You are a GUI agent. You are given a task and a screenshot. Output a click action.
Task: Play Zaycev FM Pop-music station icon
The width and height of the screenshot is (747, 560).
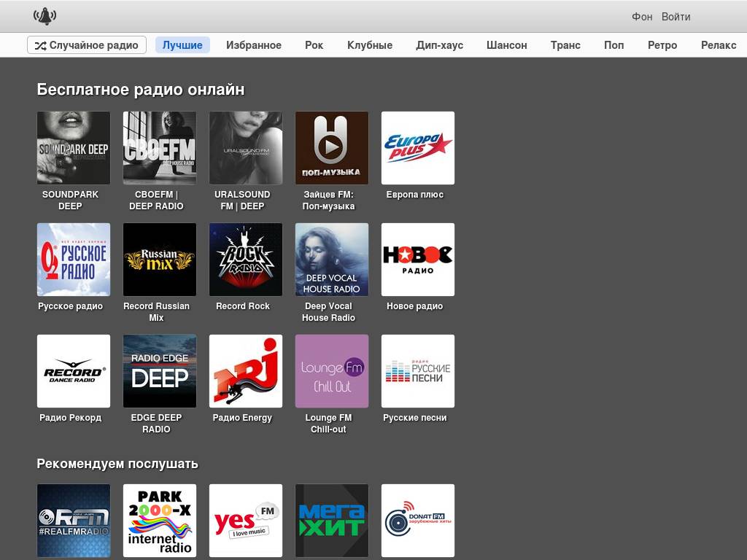[331, 148]
